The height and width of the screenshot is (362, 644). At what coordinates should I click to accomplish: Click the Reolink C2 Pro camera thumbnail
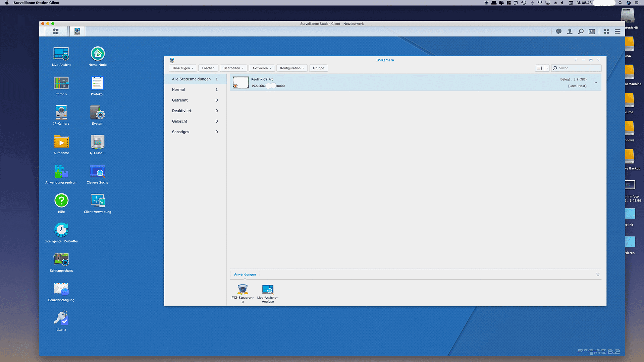coord(240,82)
